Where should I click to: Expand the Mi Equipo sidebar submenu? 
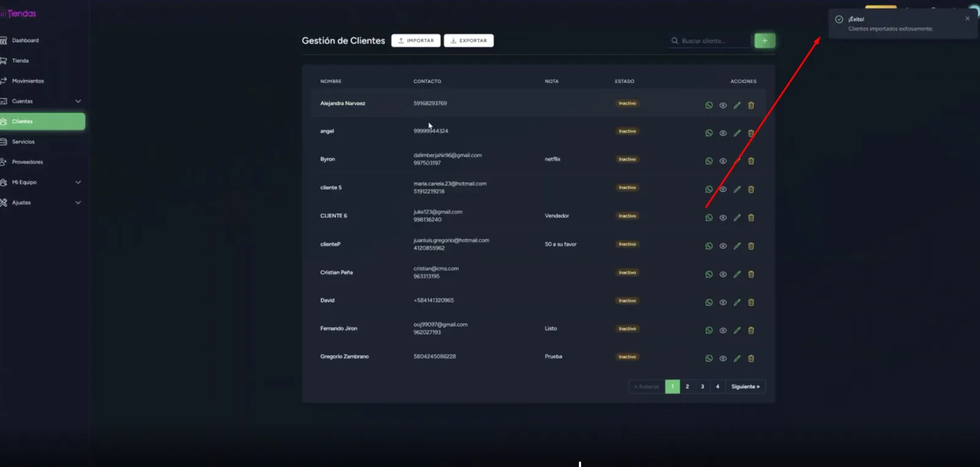tap(78, 182)
